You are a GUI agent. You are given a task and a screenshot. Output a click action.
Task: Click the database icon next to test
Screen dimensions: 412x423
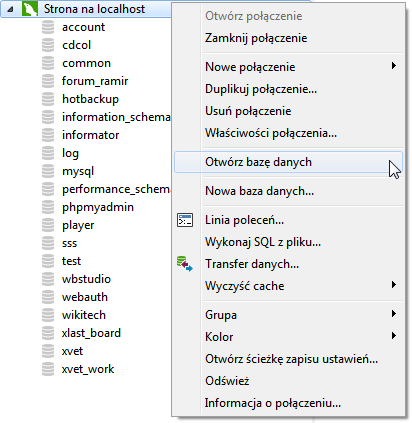point(48,261)
